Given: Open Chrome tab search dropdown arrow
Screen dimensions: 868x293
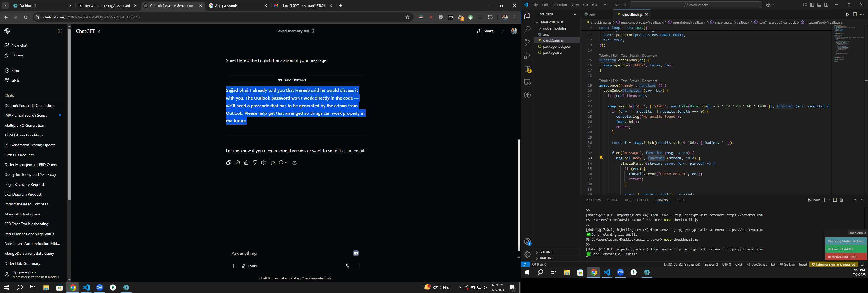Looking at the screenshot, I should coord(5,6).
